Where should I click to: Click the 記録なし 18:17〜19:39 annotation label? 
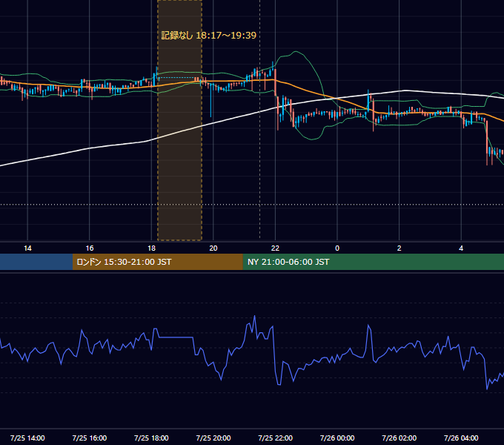(x=208, y=36)
